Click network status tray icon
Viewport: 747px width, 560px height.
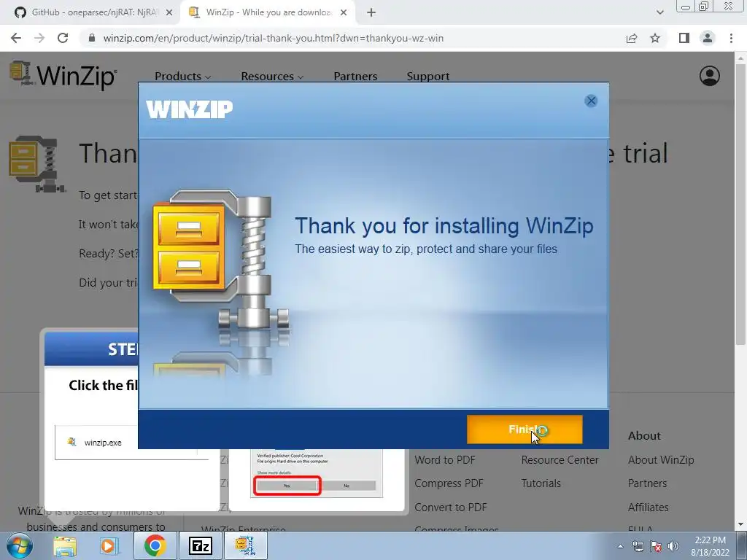(638, 546)
